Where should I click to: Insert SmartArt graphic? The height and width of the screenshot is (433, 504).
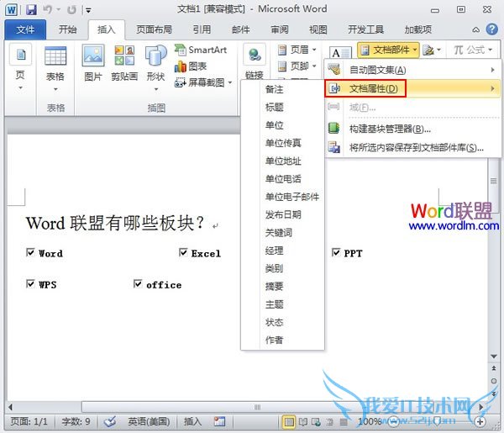202,50
